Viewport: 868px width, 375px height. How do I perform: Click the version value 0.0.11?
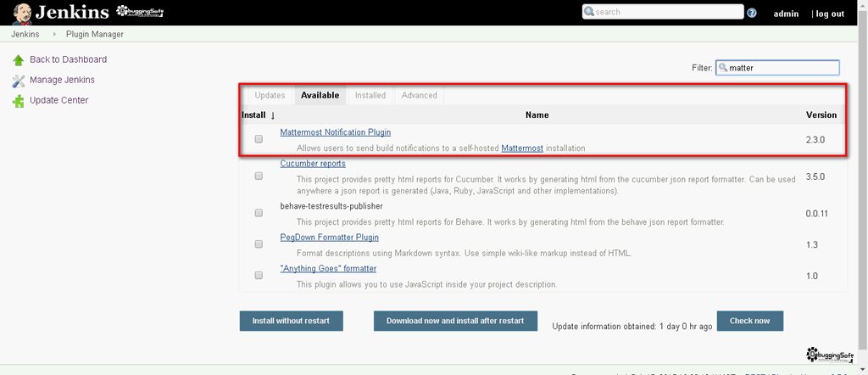click(x=817, y=213)
